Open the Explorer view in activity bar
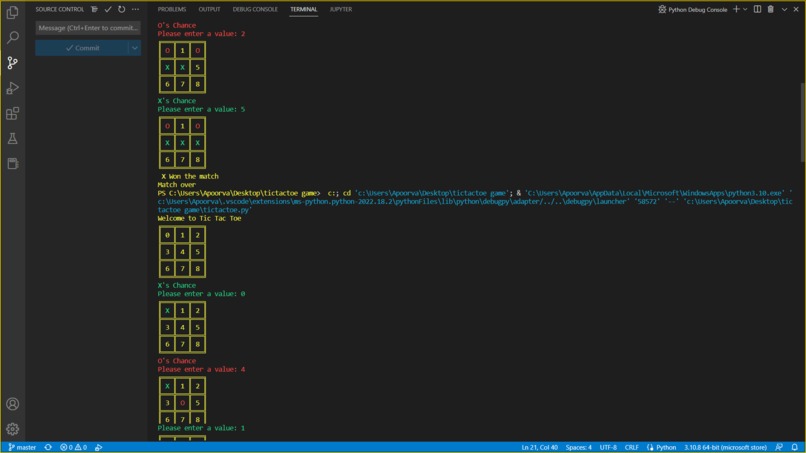Image resolution: width=806 pixels, height=453 pixels. point(12,12)
